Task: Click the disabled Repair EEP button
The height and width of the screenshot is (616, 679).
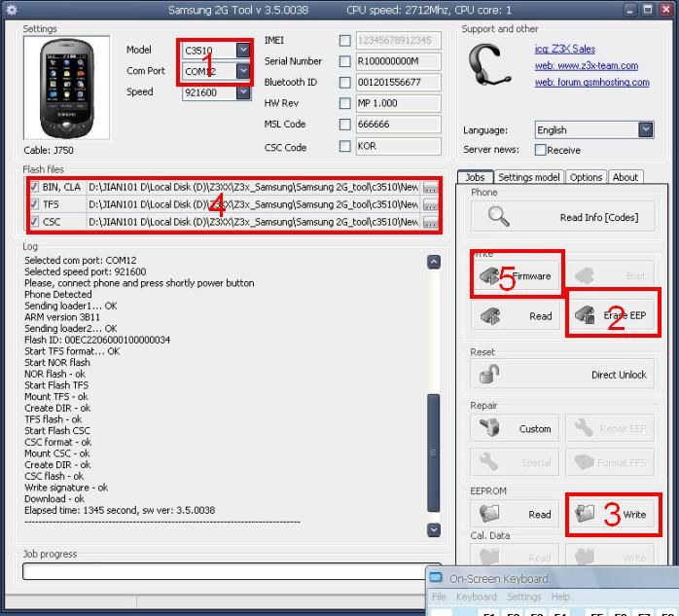Action: (x=610, y=428)
